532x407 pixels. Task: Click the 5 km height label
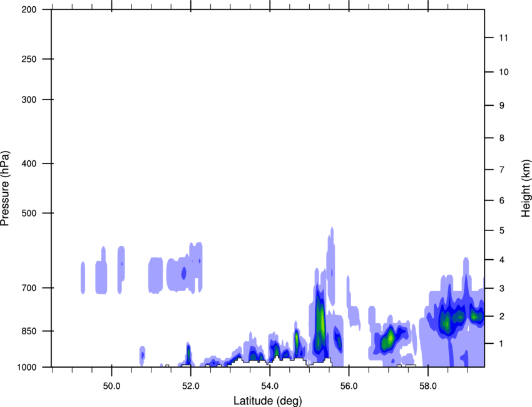pyautogui.click(x=502, y=230)
